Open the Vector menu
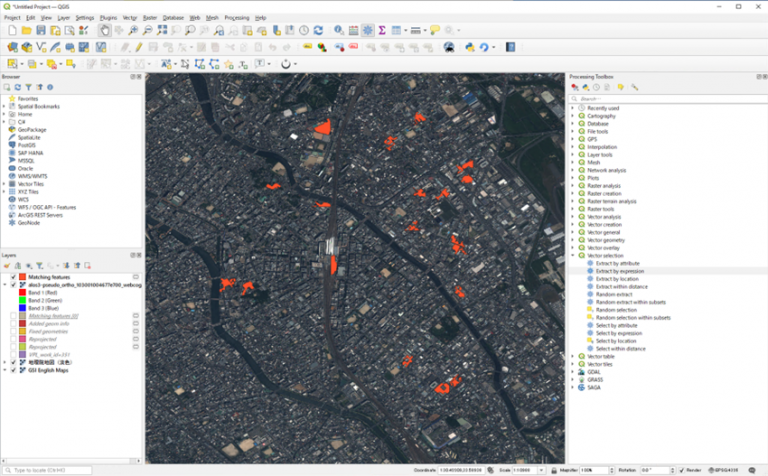The image size is (768, 476). point(130,18)
